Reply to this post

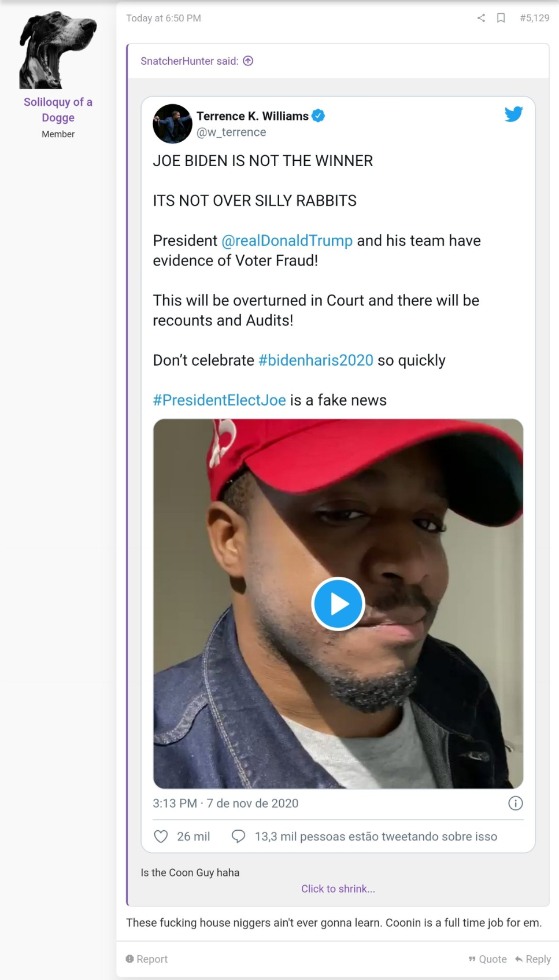[533, 959]
